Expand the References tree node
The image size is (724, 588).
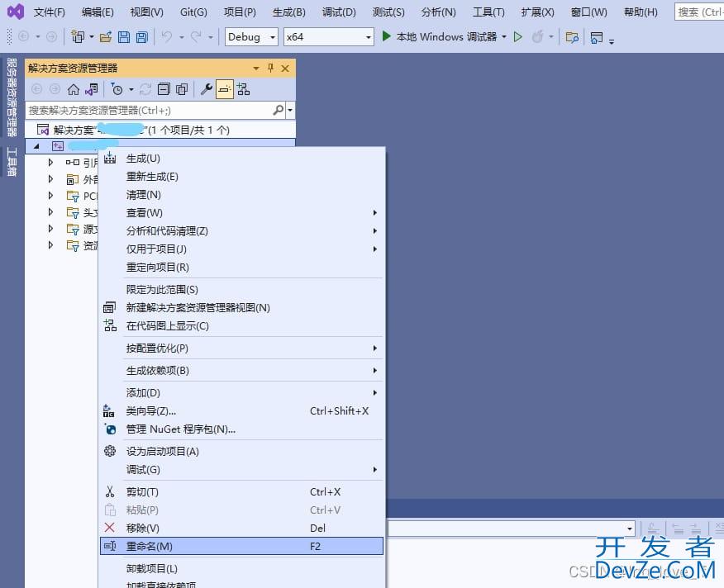(50, 162)
